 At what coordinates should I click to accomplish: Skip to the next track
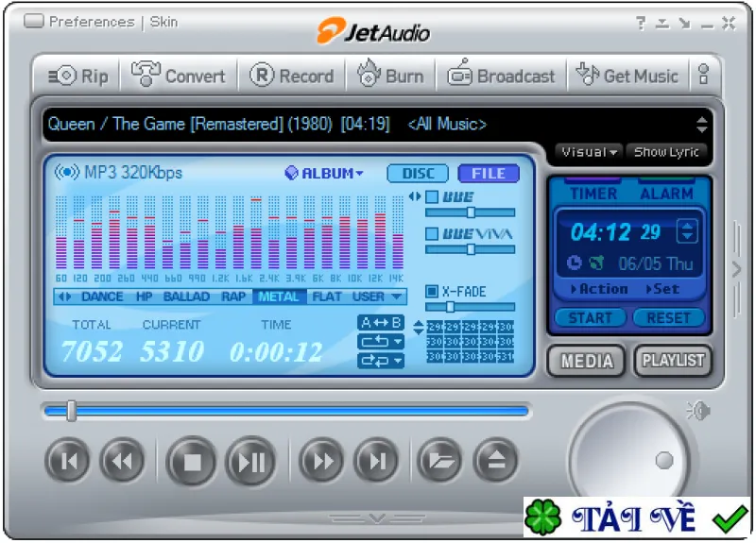point(376,461)
